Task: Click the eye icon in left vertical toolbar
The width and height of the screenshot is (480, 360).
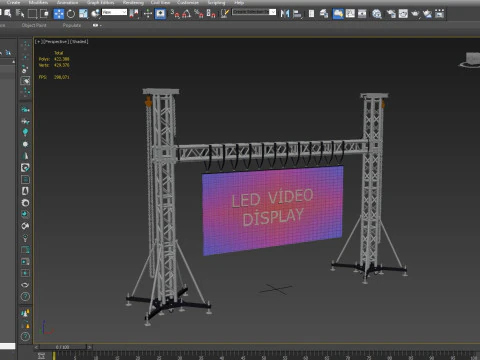Action: pyautogui.click(x=25, y=285)
